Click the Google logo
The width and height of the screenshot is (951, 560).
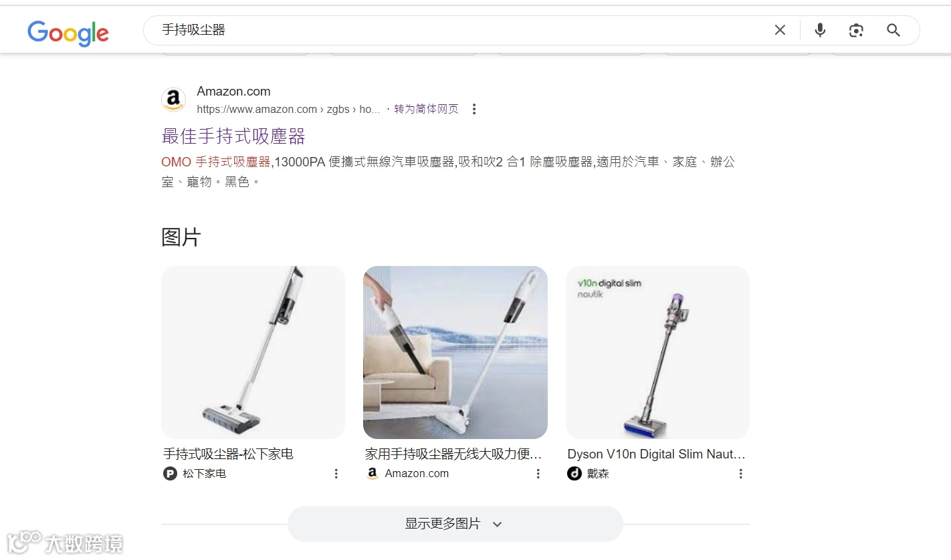[68, 33]
